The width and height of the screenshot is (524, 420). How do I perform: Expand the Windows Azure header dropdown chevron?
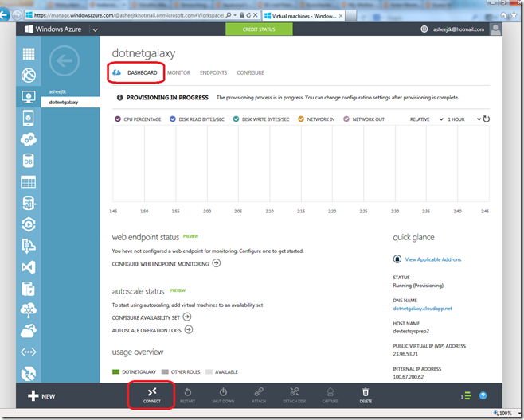[x=95, y=29]
